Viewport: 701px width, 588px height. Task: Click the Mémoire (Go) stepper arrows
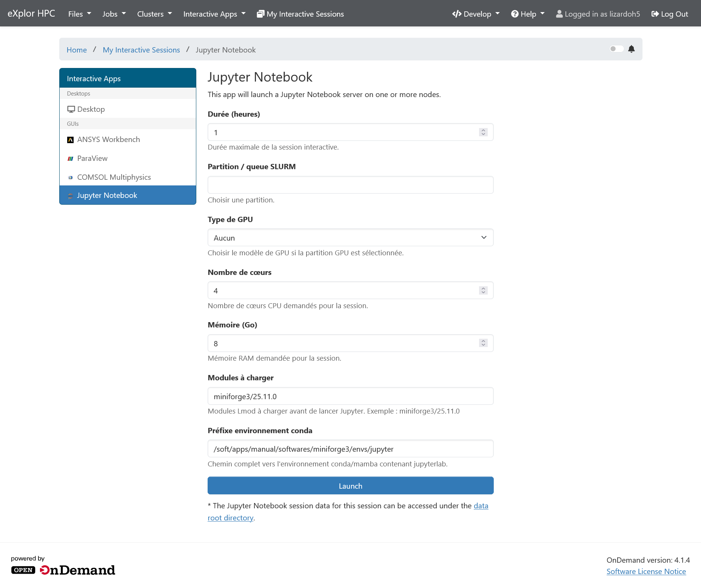click(x=483, y=343)
